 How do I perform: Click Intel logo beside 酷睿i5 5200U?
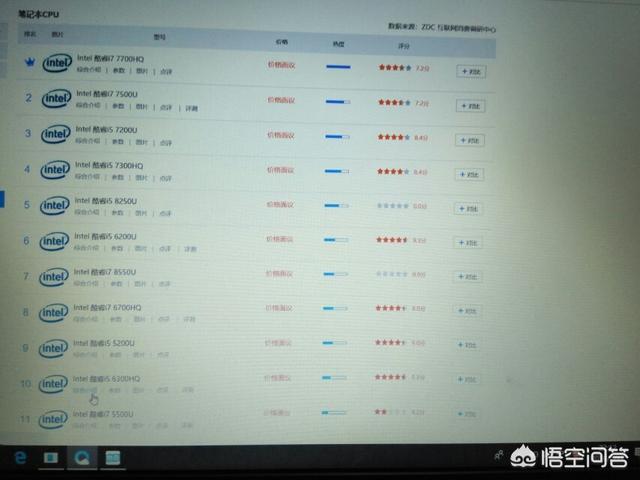coord(53,348)
